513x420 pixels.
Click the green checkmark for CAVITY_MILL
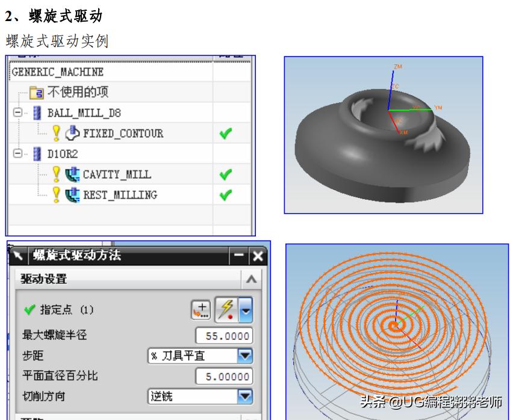[226, 174]
